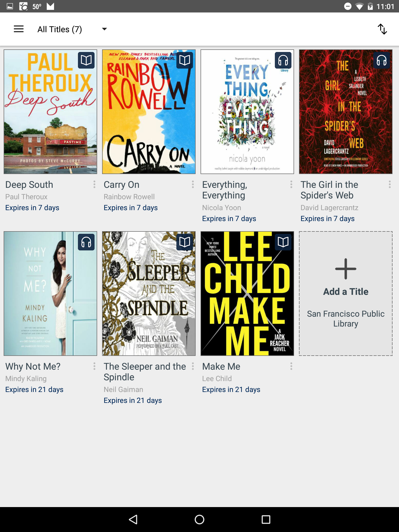This screenshot has width=399, height=532.
Task: Open three-dot menu for Why Not Me?
Action: coord(94,366)
